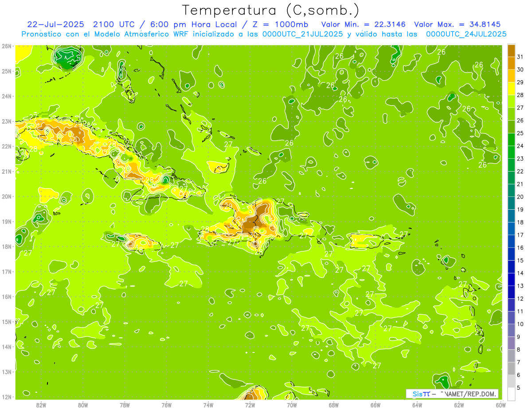
Task: Click the 64W longitude axis label
Action: pos(417,405)
